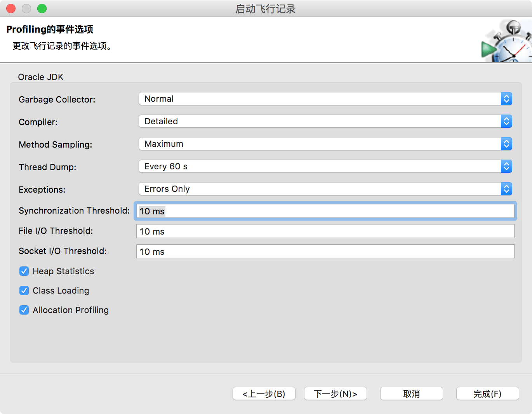This screenshot has width=532, height=414.
Task: Focus the File I/O Threshold field
Action: [x=325, y=231]
